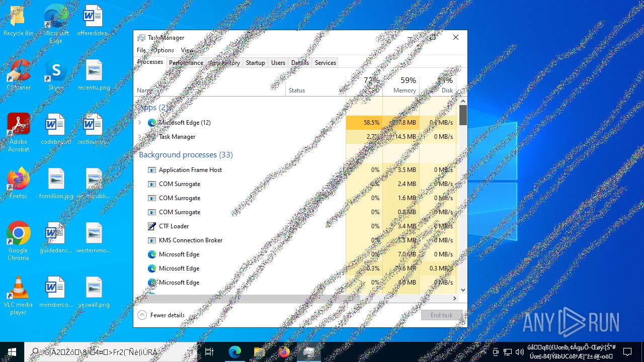Screen dimensions: 644x362
Task: Click the network icon in system tray
Action: pos(508,352)
